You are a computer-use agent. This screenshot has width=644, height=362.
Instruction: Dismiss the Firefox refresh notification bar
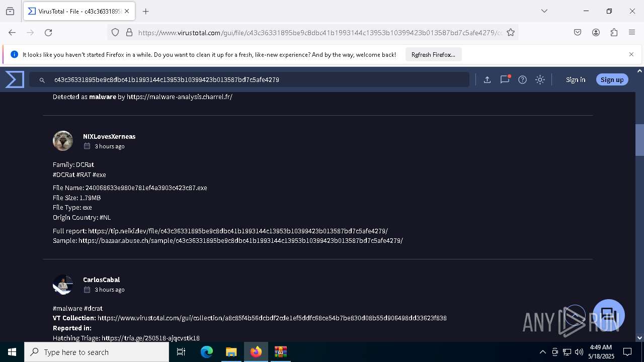click(631, 54)
